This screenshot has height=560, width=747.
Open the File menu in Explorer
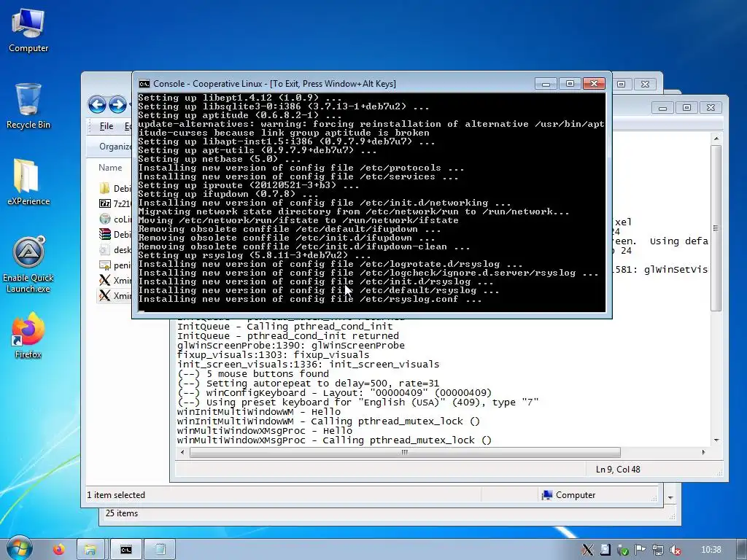(x=107, y=126)
